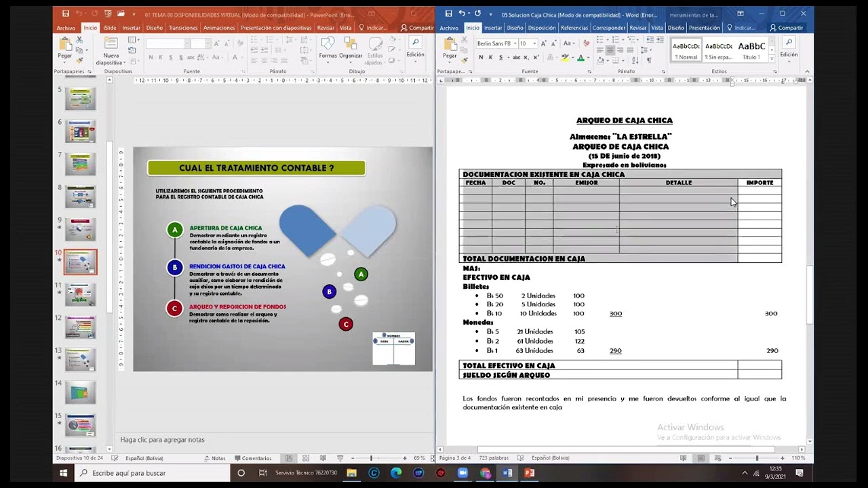Image resolution: width=868 pixels, height=488 pixels.
Task: Select slide 7 thumbnail in PowerPoint
Action: click(x=80, y=164)
